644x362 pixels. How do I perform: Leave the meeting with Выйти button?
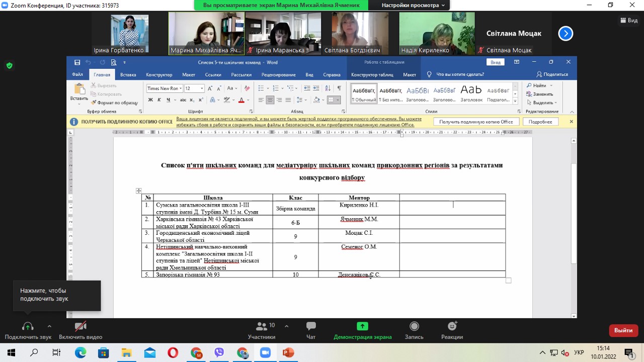[623, 330]
